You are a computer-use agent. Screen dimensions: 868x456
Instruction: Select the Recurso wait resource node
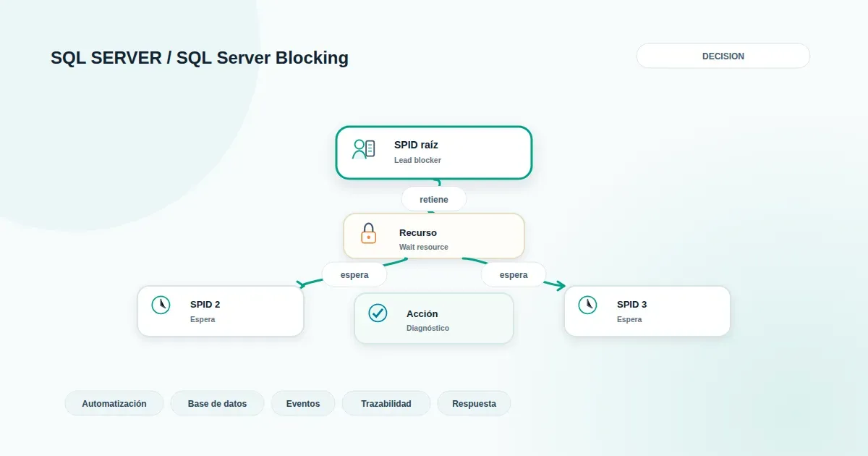point(434,236)
